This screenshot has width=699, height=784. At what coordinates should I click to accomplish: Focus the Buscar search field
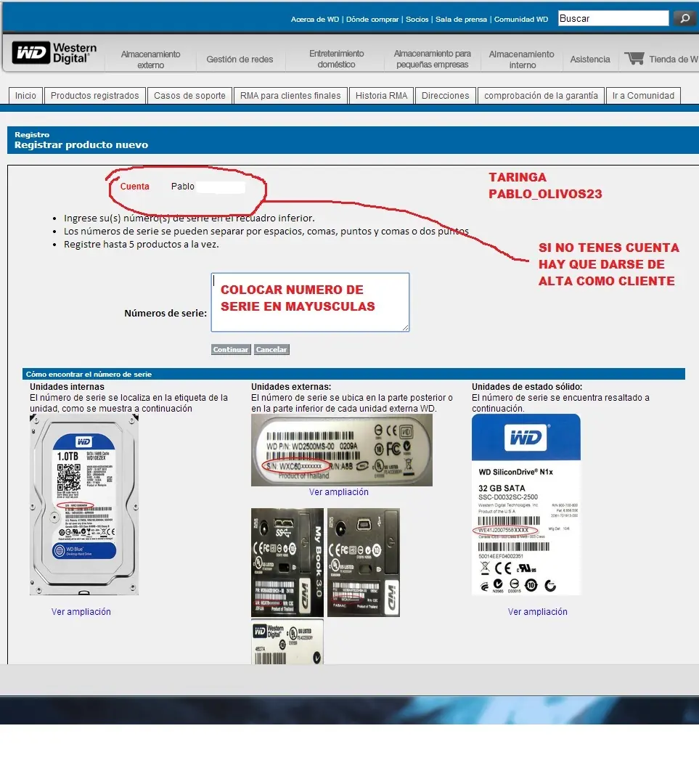click(x=613, y=18)
